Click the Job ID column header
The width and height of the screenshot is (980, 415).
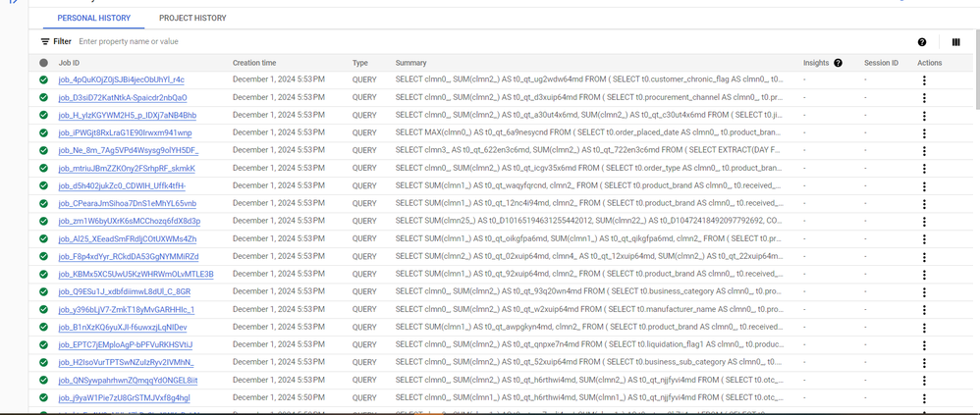pos(69,63)
